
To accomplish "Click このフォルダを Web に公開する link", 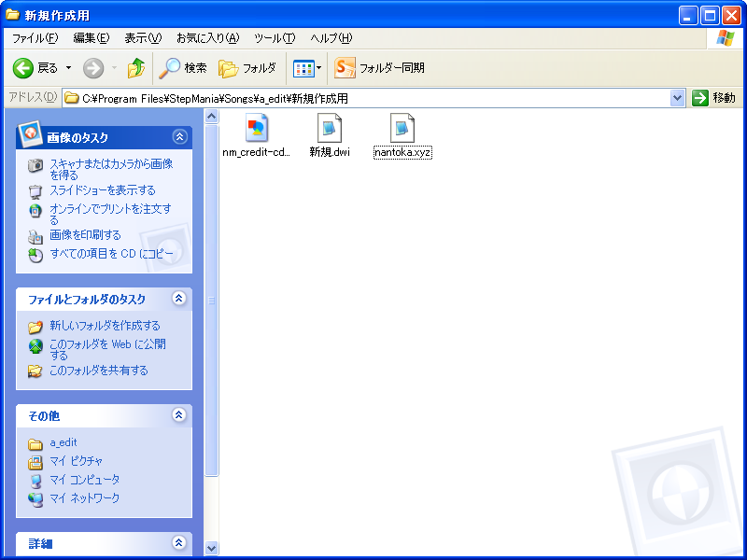I will [107, 349].
